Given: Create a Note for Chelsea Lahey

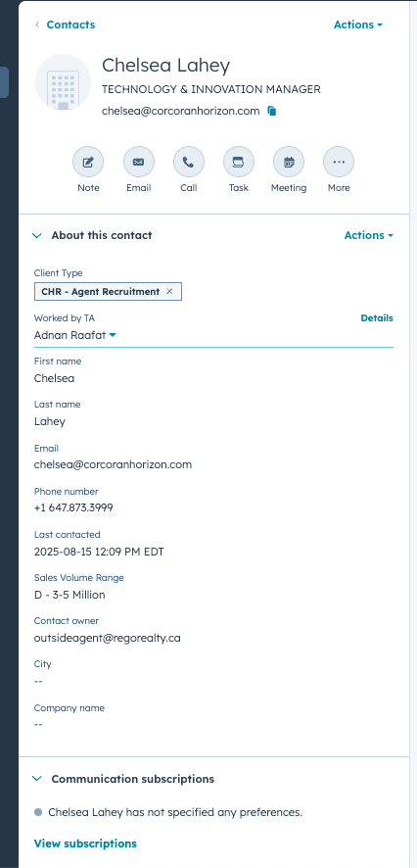Looking at the screenshot, I should coord(88,163).
